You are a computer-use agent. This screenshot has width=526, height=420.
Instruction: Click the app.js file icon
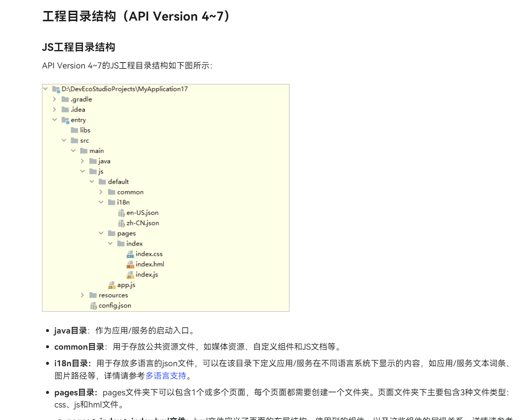(112, 285)
